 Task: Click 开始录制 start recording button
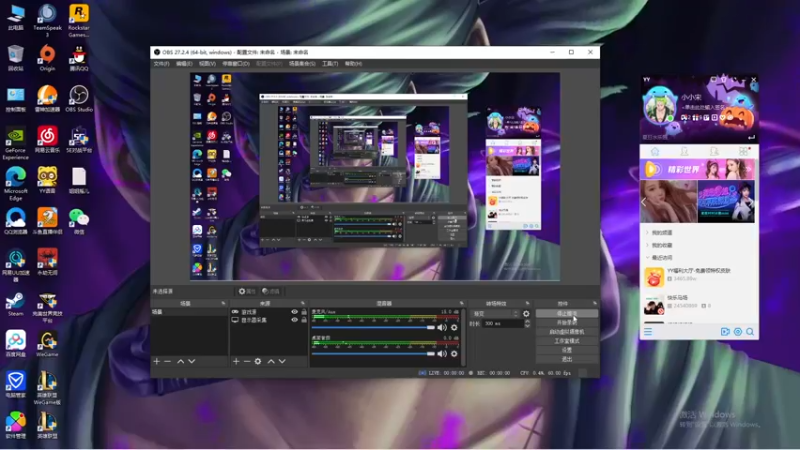[x=567, y=322]
